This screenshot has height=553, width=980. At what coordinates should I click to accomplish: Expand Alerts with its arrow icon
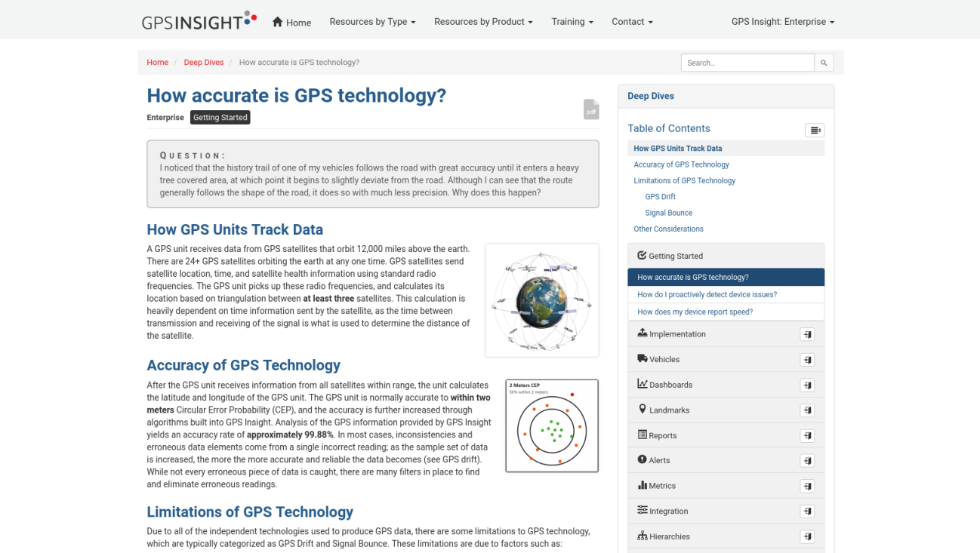(807, 461)
